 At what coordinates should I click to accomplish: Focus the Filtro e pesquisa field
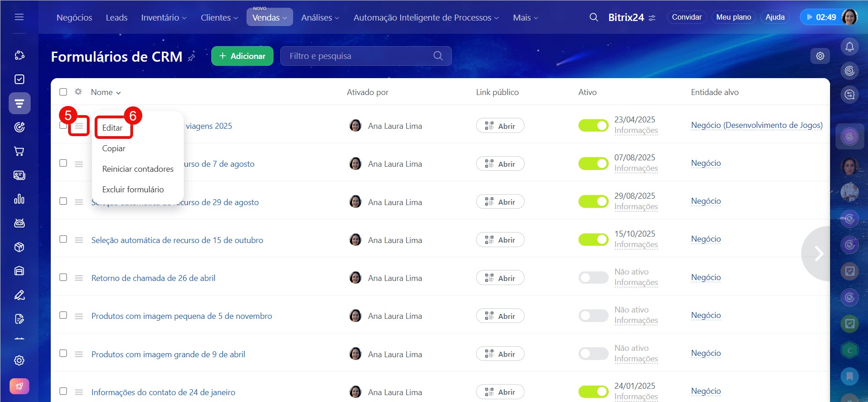point(357,56)
